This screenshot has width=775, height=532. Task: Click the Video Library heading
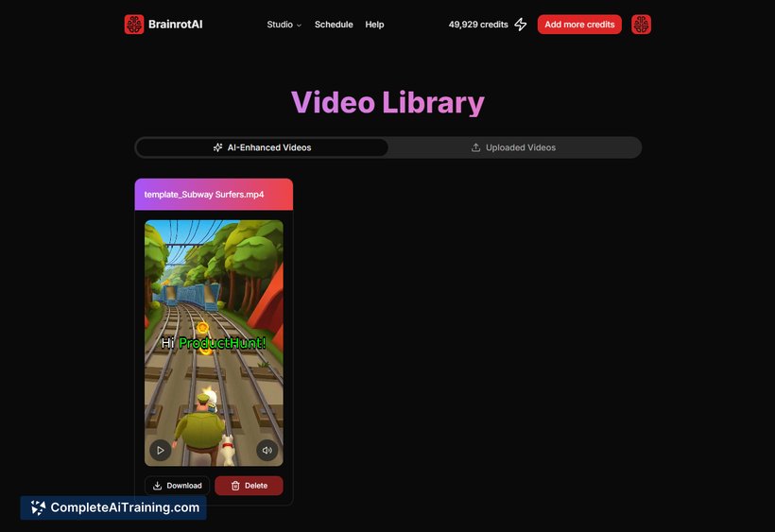point(387,103)
